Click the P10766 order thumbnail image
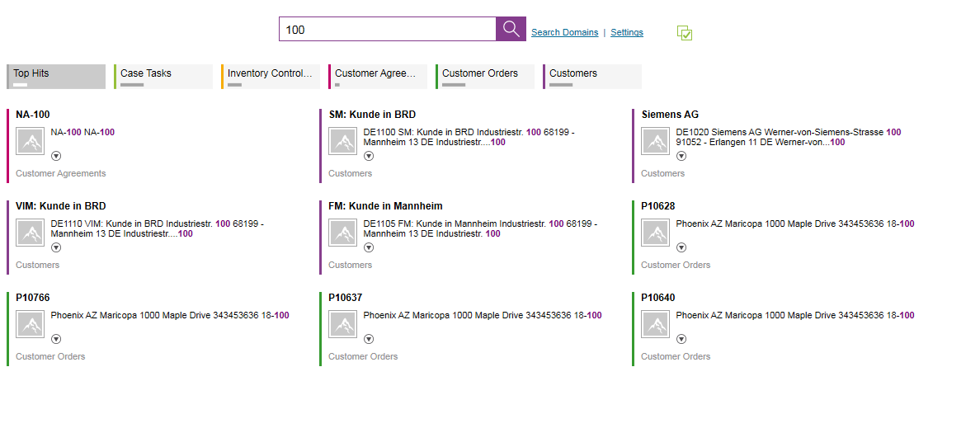This screenshot has height=447, width=980. point(31,324)
